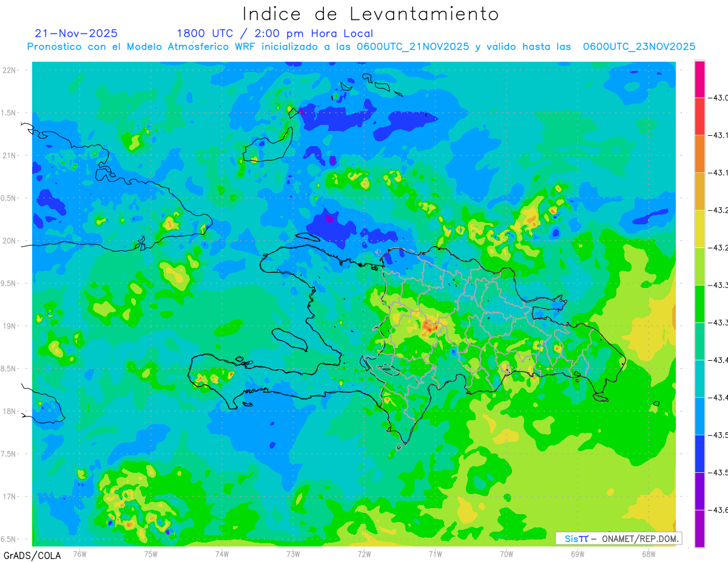Choose the dark blue swatch in the color bar
Screen dimensions: 728x562
[x=699, y=453]
